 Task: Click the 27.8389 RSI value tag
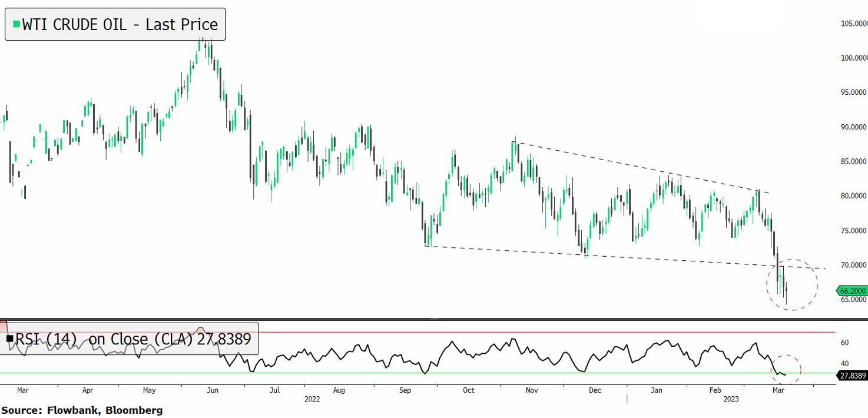[852, 375]
